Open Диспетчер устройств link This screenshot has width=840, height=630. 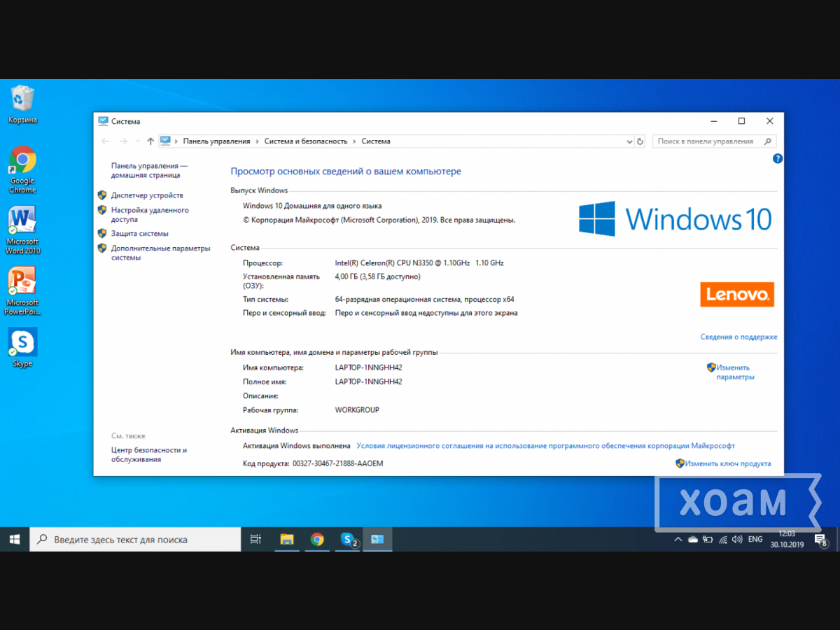147,195
